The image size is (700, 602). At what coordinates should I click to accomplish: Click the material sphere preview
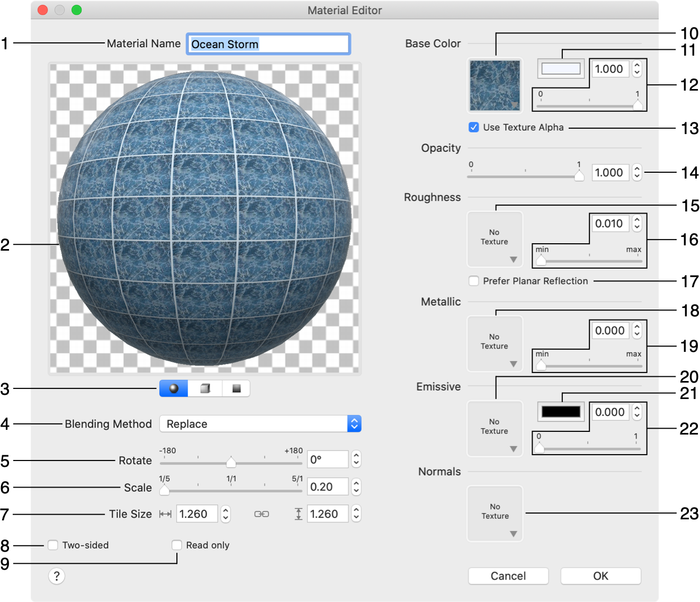(204, 219)
